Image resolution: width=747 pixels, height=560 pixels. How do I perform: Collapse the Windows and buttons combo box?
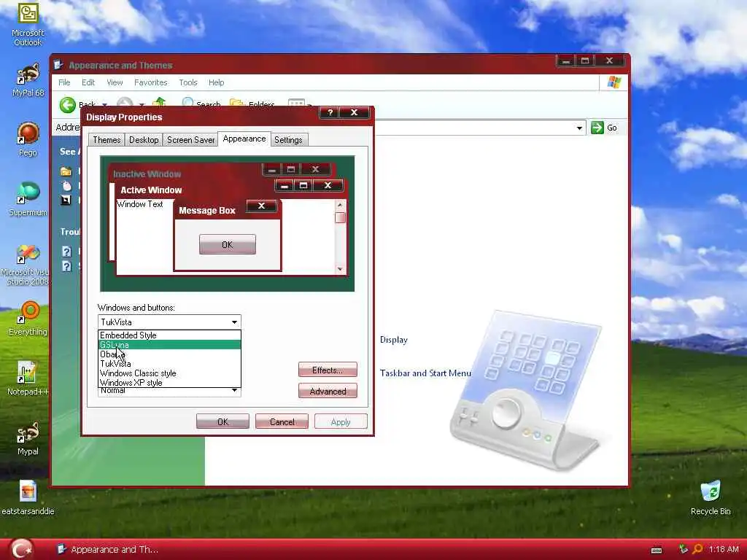click(234, 322)
